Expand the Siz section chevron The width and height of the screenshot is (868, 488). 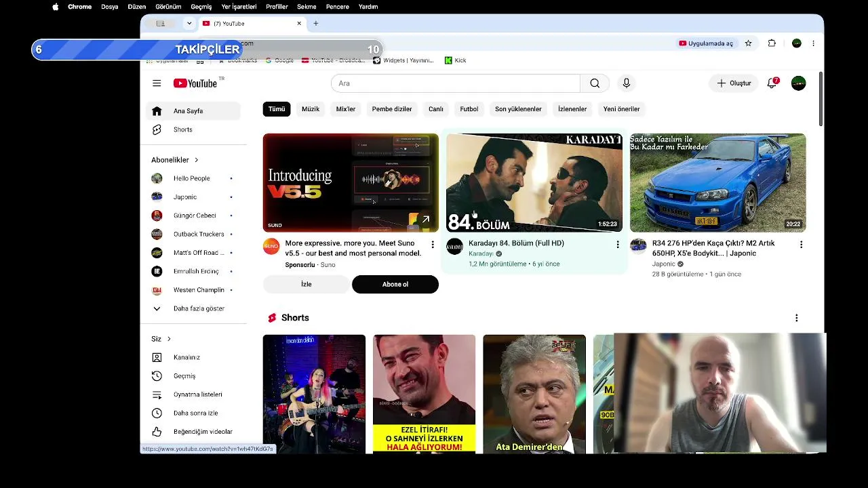pyautogui.click(x=169, y=339)
